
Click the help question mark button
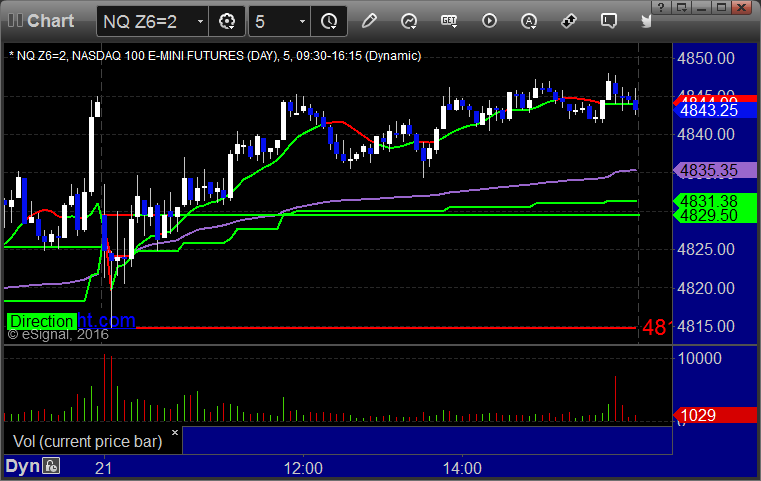[x=661, y=7]
